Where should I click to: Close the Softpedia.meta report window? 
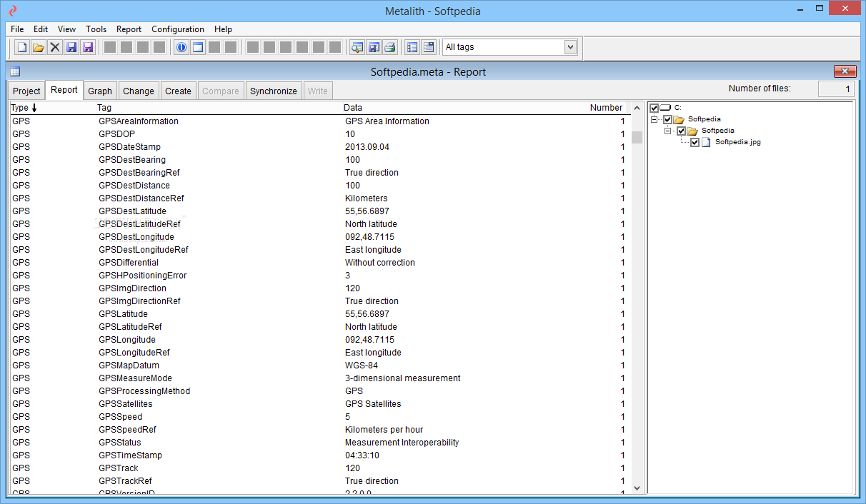tap(845, 71)
